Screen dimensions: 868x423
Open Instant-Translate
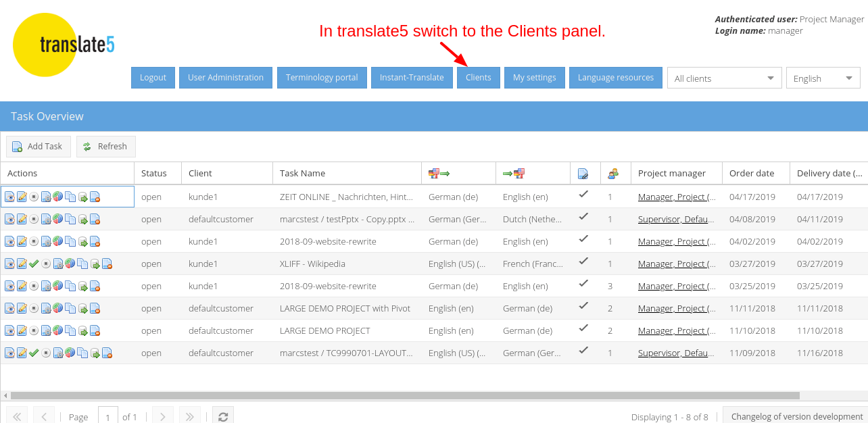pyautogui.click(x=412, y=78)
